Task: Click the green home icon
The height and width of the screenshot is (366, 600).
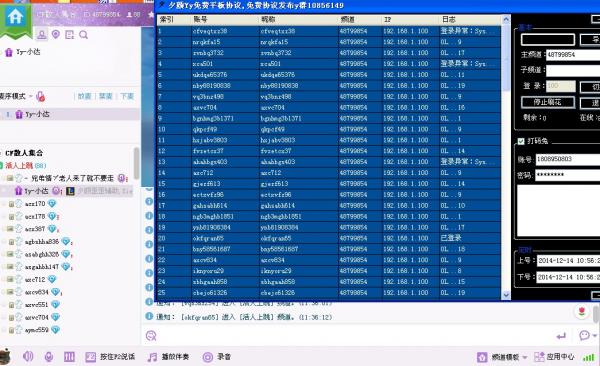Action: 16,17
